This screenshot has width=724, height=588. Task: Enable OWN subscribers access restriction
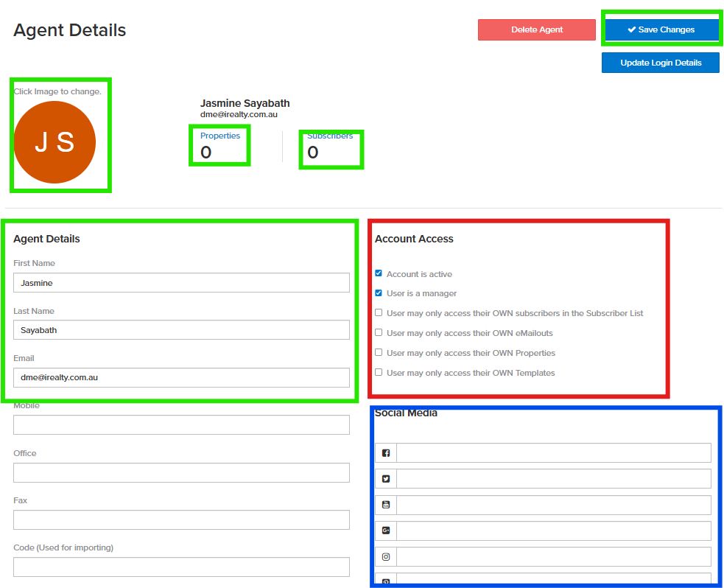(379, 313)
